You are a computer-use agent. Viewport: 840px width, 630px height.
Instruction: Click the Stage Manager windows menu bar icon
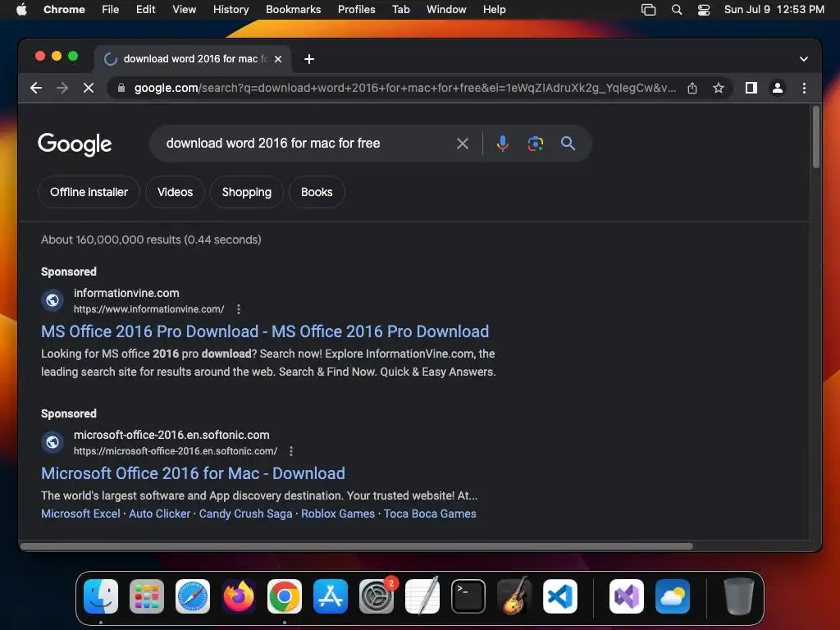coord(648,10)
